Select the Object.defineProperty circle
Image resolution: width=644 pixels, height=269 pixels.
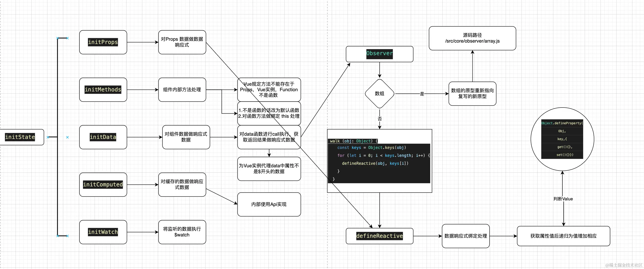click(x=562, y=139)
